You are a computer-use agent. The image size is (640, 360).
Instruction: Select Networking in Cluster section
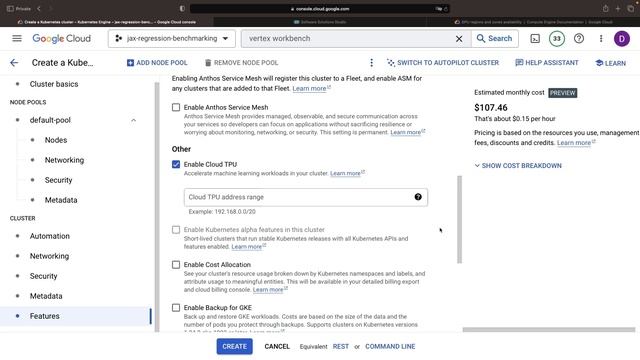point(49,256)
